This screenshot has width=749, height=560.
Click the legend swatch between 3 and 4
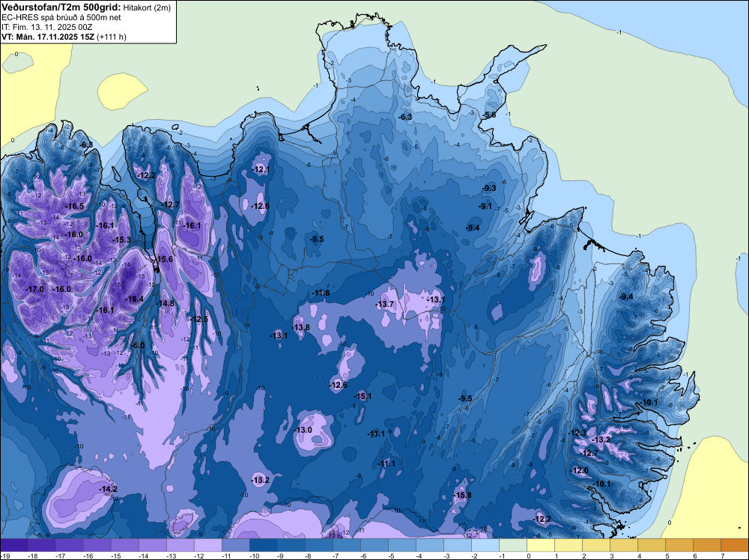coord(624,545)
